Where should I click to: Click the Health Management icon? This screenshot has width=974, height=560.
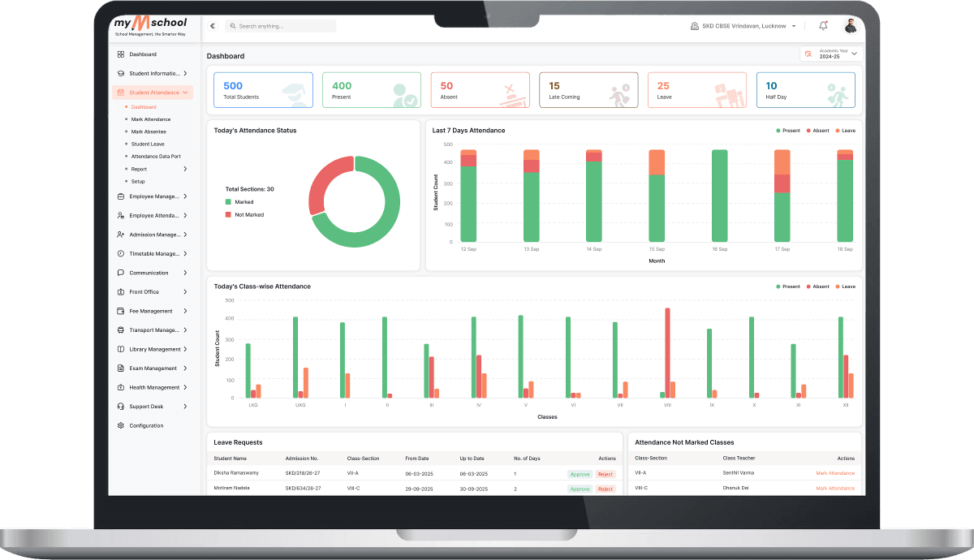tap(121, 387)
